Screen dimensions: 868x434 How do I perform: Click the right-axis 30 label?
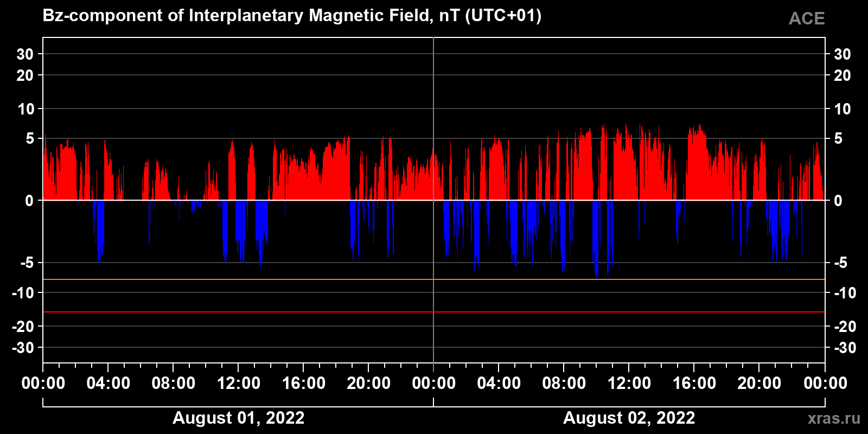pyautogui.click(x=842, y=54)
